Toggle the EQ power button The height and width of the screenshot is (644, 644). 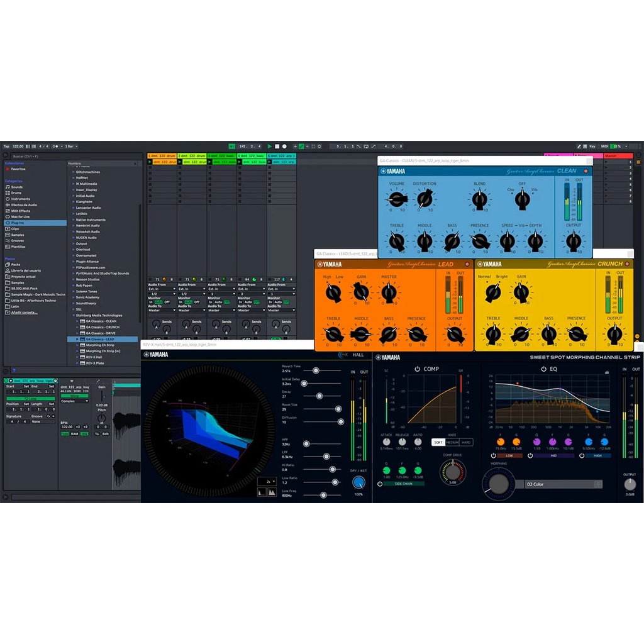544,369
